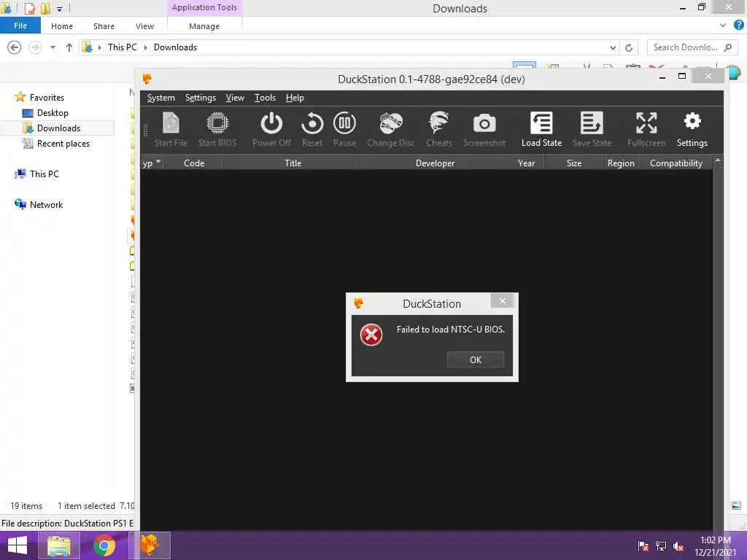Click This PC in address breadcrumb

[122, 47]
